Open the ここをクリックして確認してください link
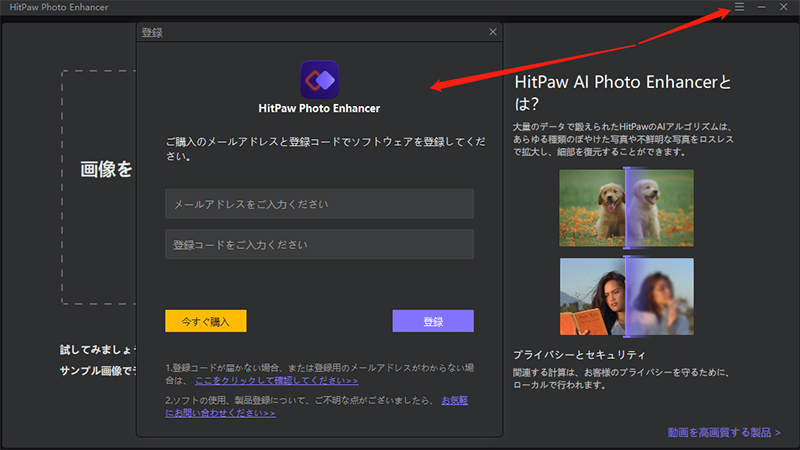This screenshot has width=800, height=450. coord(277,381)
